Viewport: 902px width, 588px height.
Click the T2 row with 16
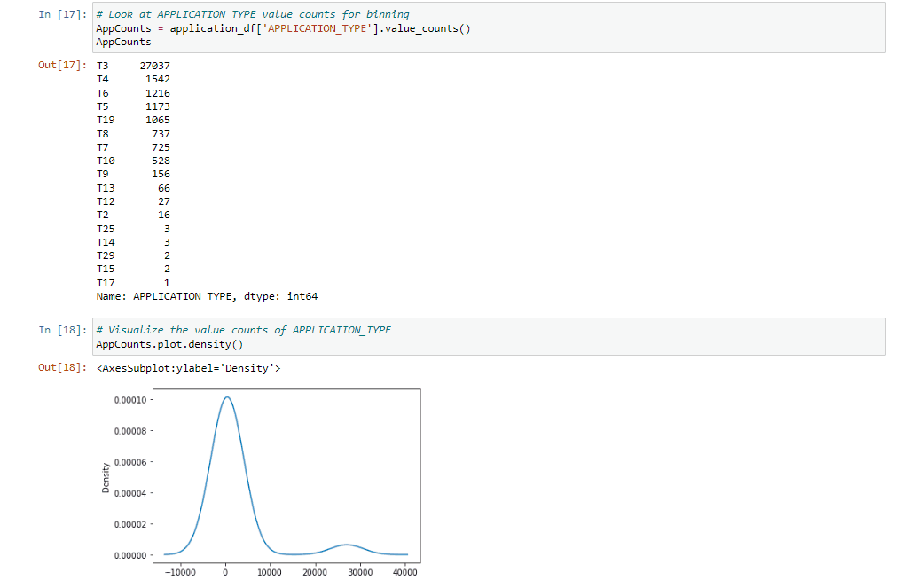(133, 215)
